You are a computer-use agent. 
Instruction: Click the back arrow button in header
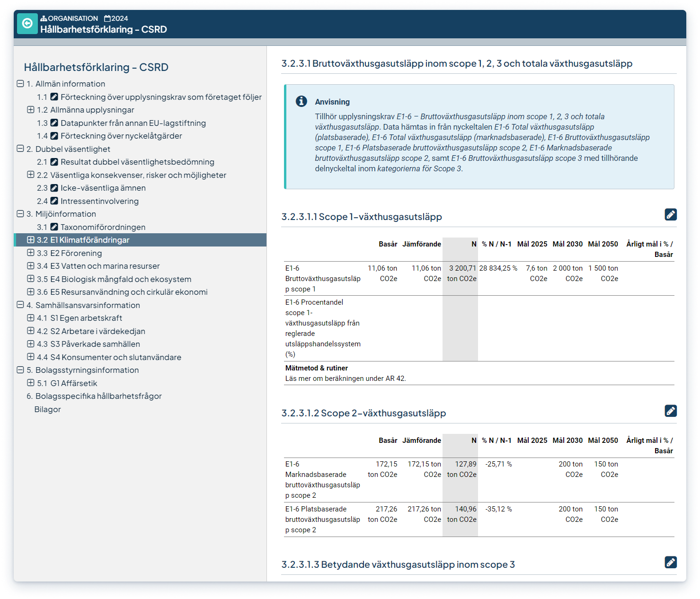[27, 24]
